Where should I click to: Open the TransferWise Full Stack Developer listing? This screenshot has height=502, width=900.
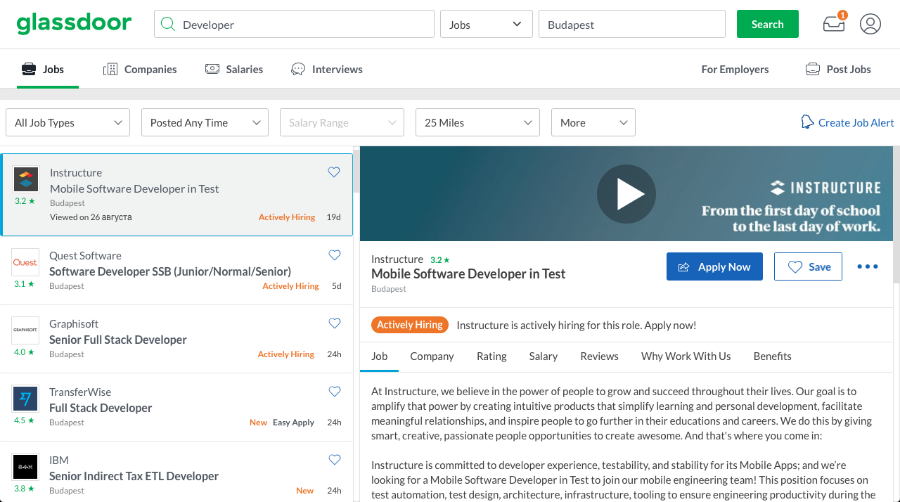click(x=100, y=408)
